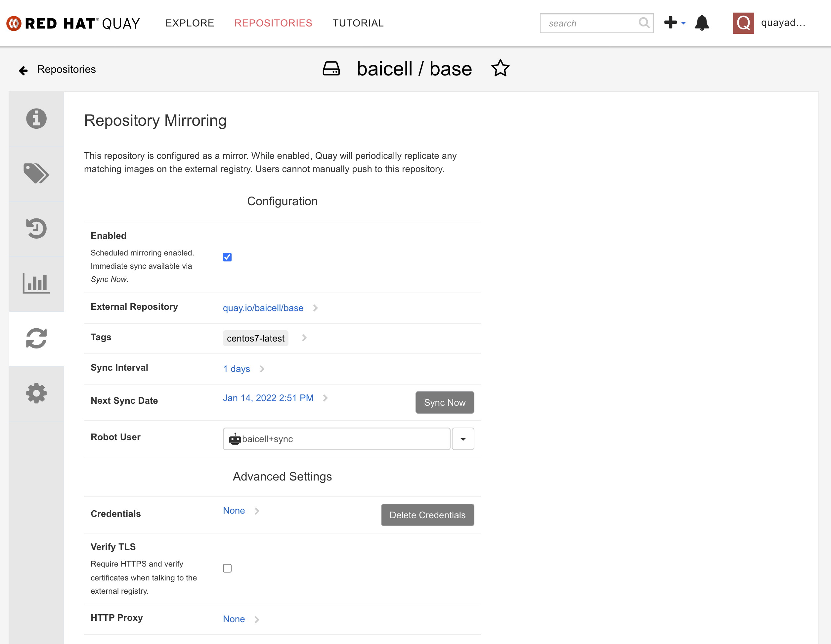Open the Usage Logs chart icon
This screenshot has height=644, width=831.
[36, 283]
